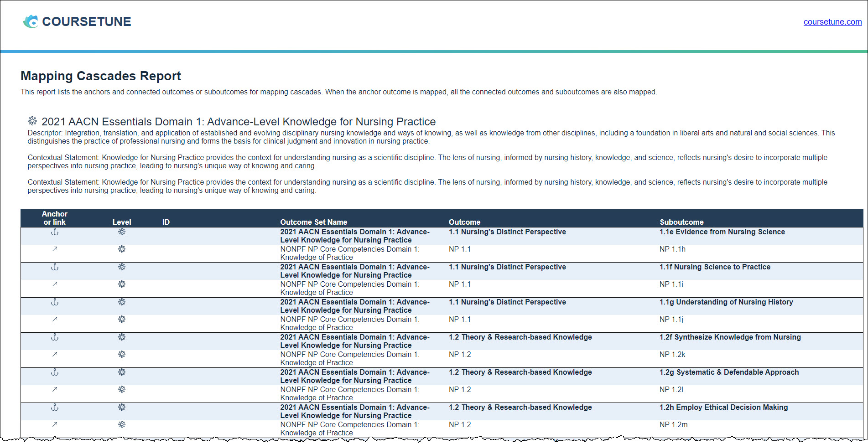Click the domain icon beside 2021 AACN Essentials heading
The image size is (868, 444).
32,121
